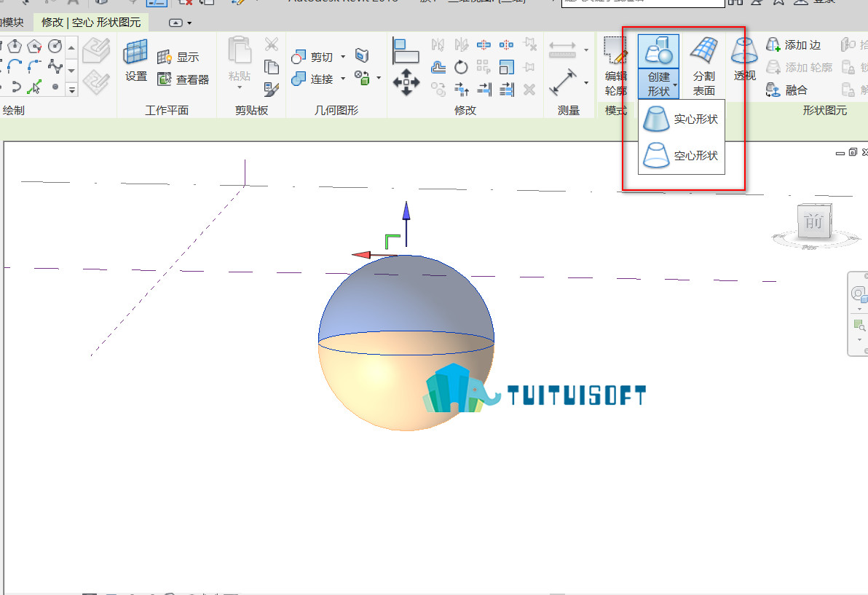868x595 pixels.
Task: Select the point element draw tool
Action: 55,87
